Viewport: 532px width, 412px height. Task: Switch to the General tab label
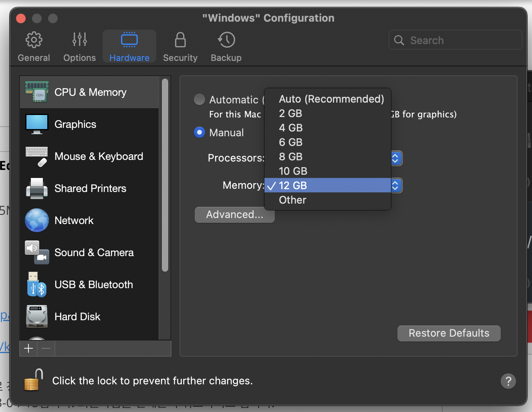click(34, 58)
